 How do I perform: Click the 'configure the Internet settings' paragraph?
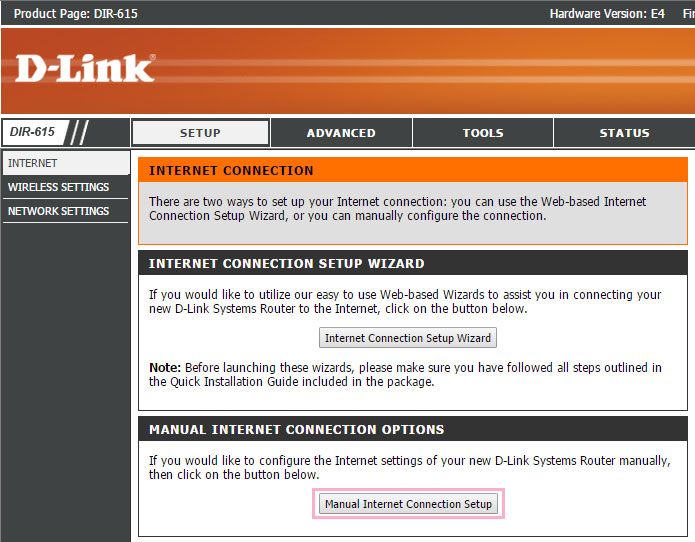pos(410,467)
